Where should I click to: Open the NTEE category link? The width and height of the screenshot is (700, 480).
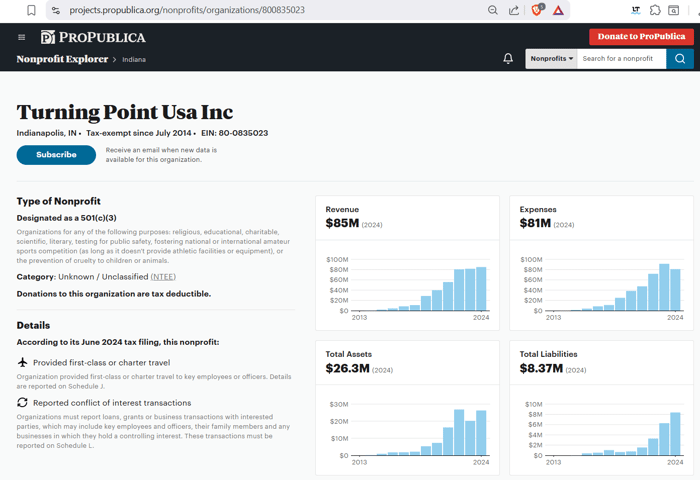click(x=163, y=277)
